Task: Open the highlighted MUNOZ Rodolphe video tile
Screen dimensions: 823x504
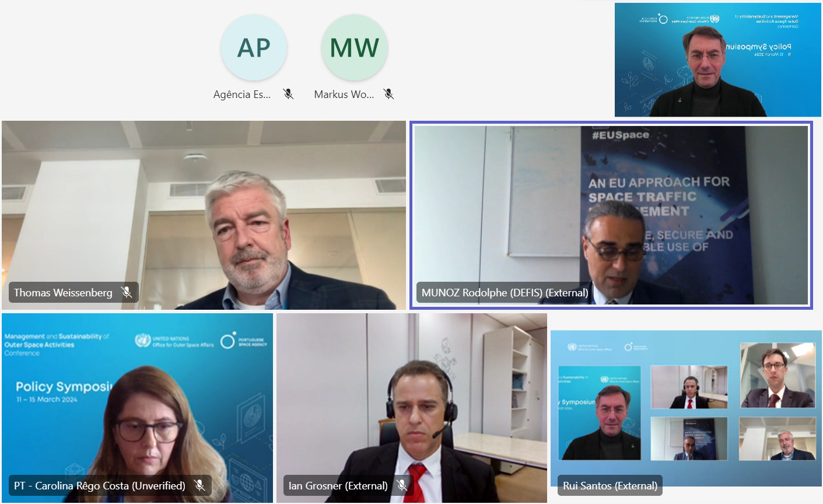Action: pyautogui.click(x=611, y=215)
